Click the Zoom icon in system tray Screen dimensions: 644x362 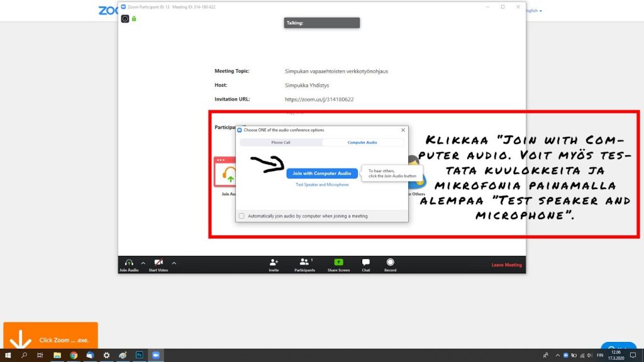click(565, 356)
